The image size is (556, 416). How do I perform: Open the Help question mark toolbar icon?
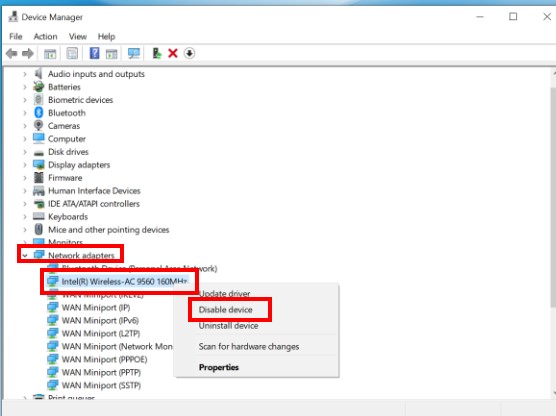point(94,53)
